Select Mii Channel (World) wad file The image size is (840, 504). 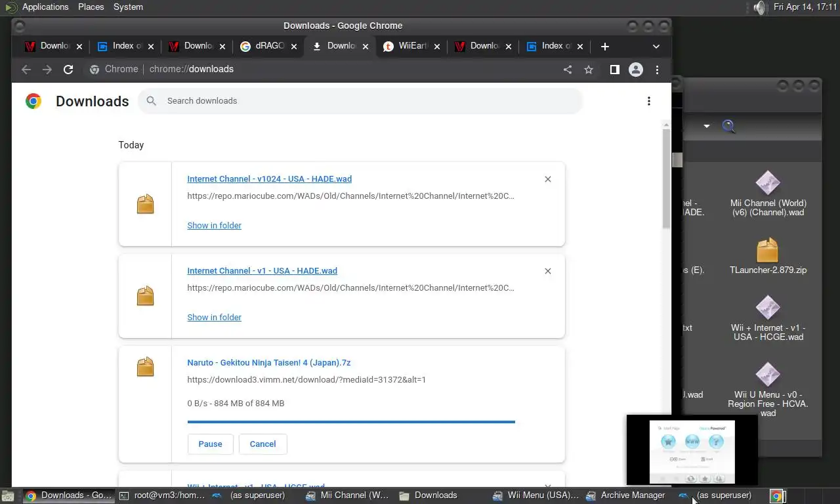click(768, 194)
